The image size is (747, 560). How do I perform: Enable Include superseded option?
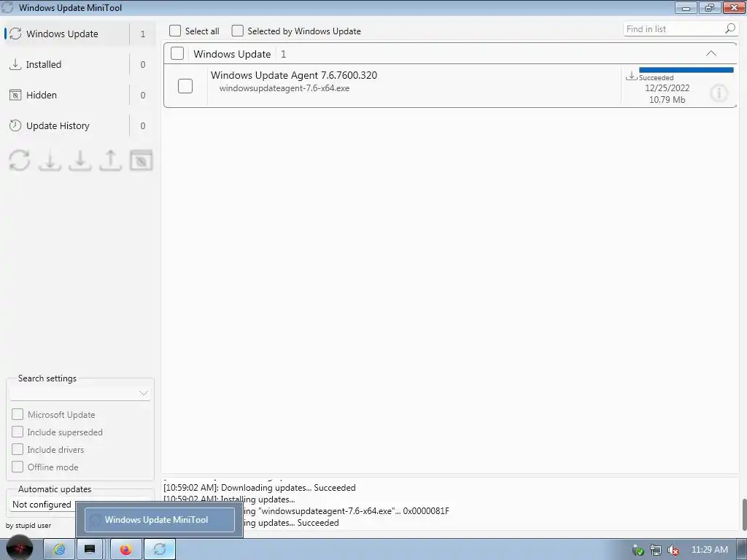(18, 432)
